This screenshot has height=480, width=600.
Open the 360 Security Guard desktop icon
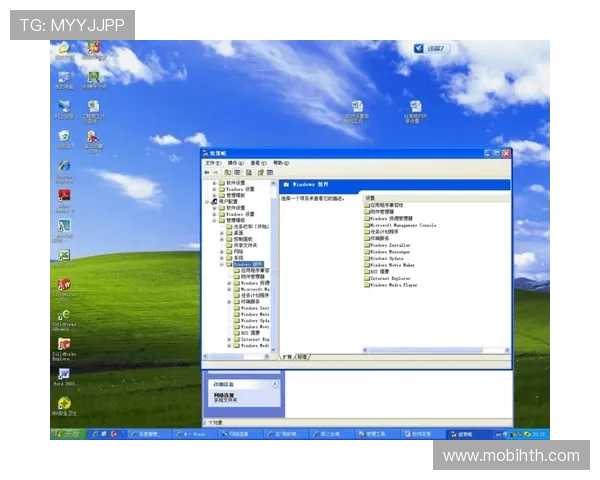coord(63,405)
